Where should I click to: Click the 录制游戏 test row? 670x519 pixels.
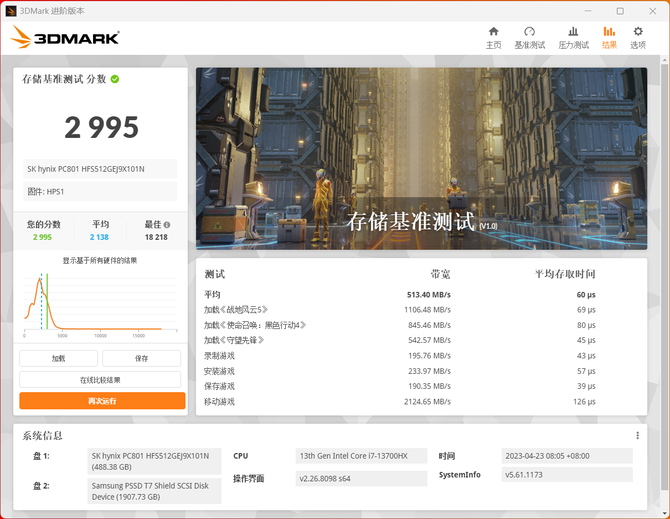(400, 356)
